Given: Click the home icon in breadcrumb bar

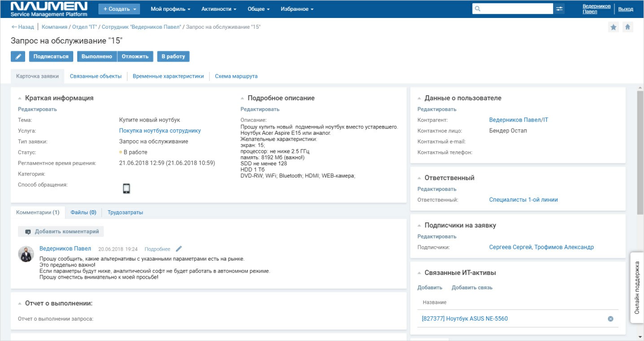Looking at the screenshot, I should [627, 27].
